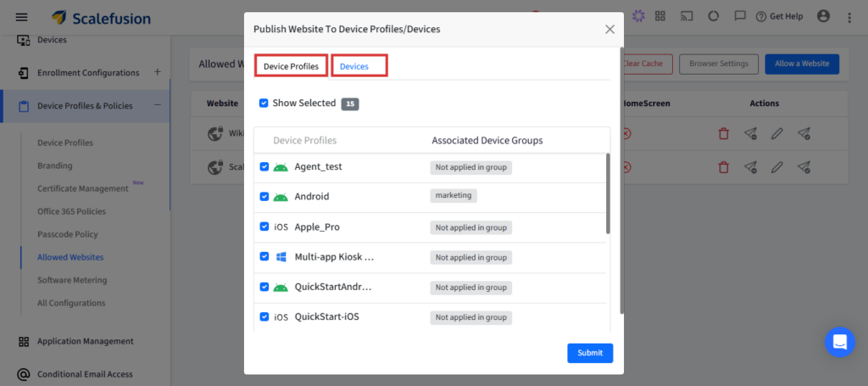
Task: Uncheck the Android profile checkbox
Action: click(264, 197)
